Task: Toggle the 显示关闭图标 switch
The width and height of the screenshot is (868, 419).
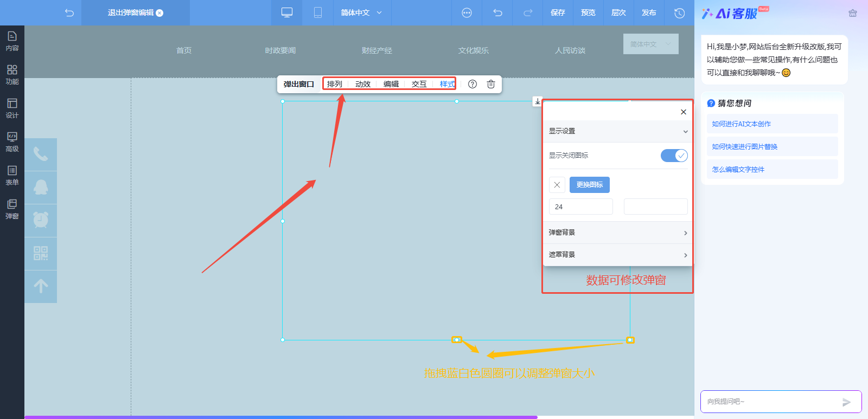Action: pos(674,156)
